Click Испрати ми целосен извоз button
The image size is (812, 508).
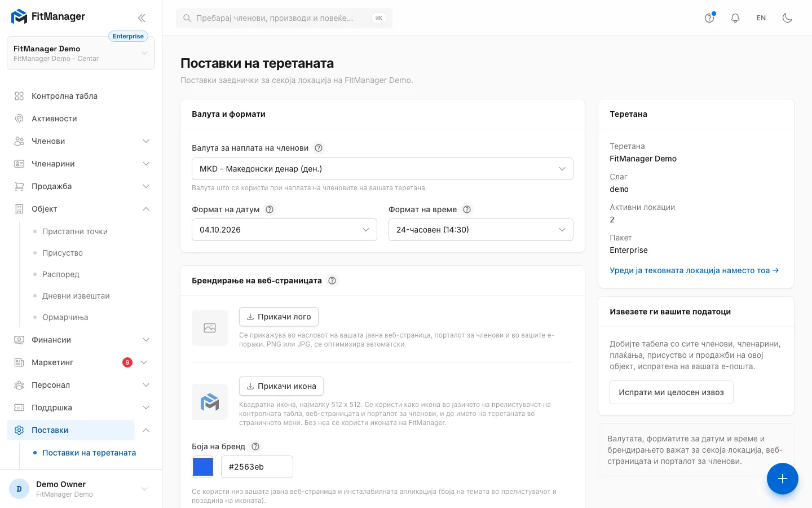pyautogui.click(x=671, y=392)
